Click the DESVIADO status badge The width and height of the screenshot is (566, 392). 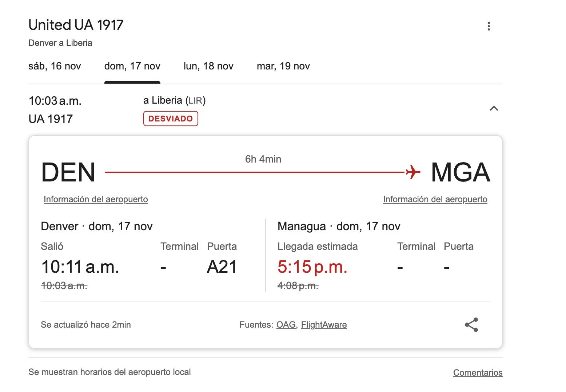pyautogui.click(x=171, y=119)
